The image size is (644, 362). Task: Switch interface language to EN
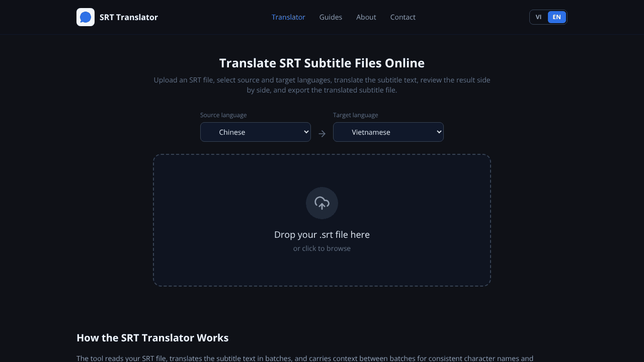point(556,17)
